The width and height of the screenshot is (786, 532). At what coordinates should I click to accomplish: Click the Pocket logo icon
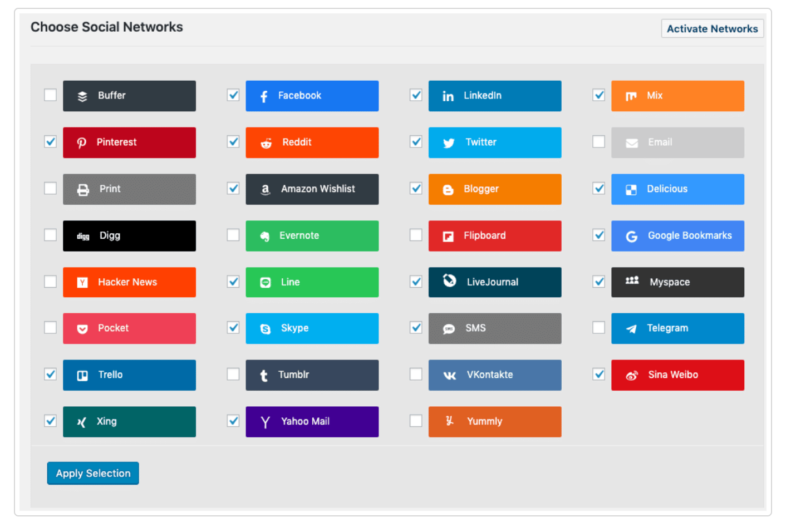click(x=82, y=329)
